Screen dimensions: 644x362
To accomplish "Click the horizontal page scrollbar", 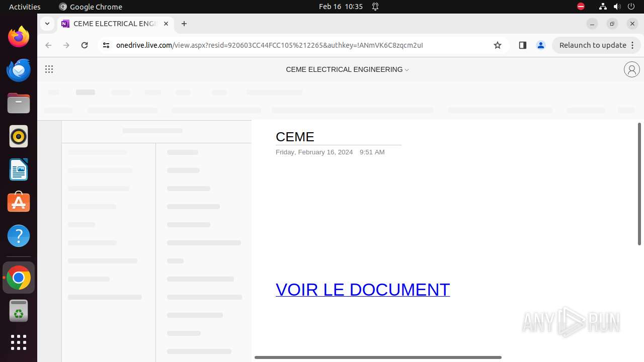I will click(378, 357).
